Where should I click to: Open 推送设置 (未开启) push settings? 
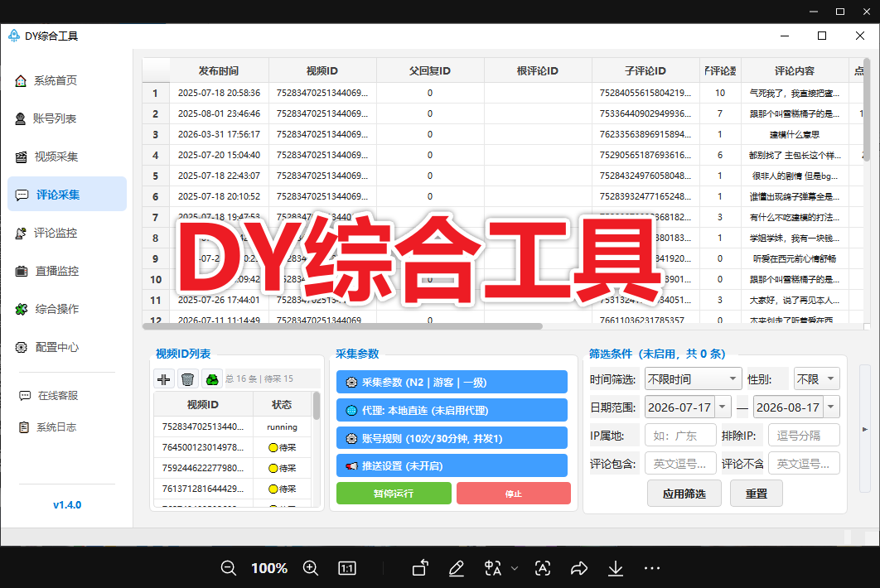(452, 465)
